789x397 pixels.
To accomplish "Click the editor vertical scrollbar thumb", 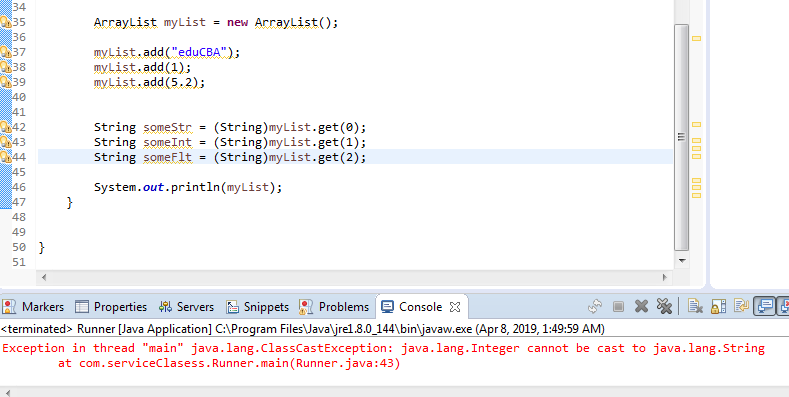I will coord(681,137).
